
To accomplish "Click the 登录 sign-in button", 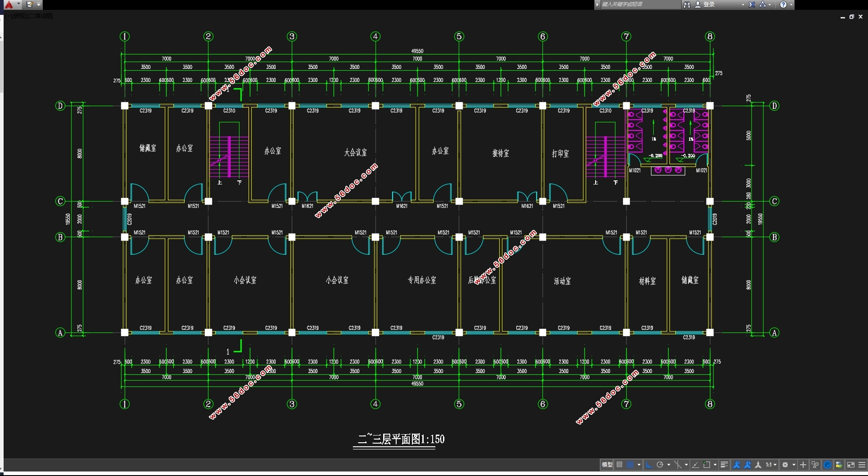I will (x=709, y=4).
